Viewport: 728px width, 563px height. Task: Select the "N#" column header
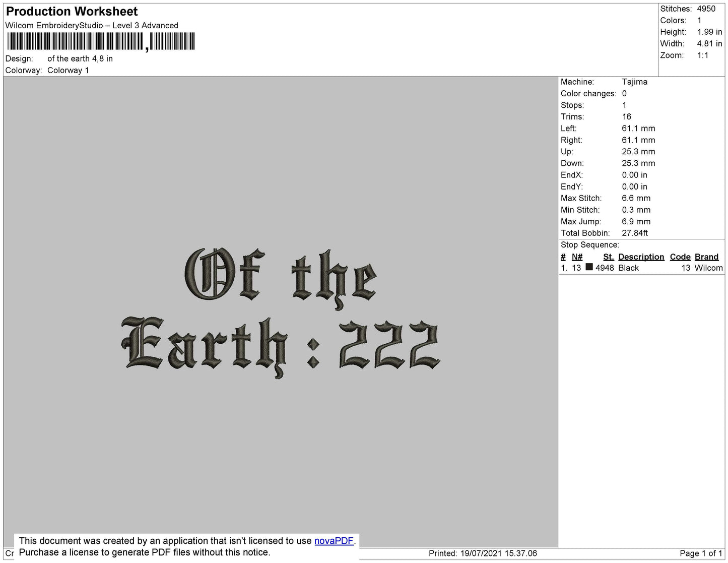click(x=577, y=257)
